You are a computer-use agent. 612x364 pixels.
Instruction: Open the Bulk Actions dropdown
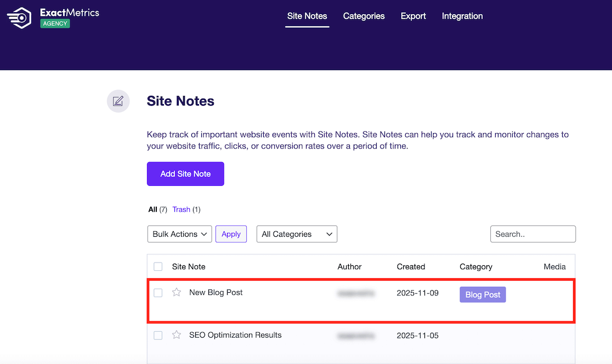click(x=179, y=234)
